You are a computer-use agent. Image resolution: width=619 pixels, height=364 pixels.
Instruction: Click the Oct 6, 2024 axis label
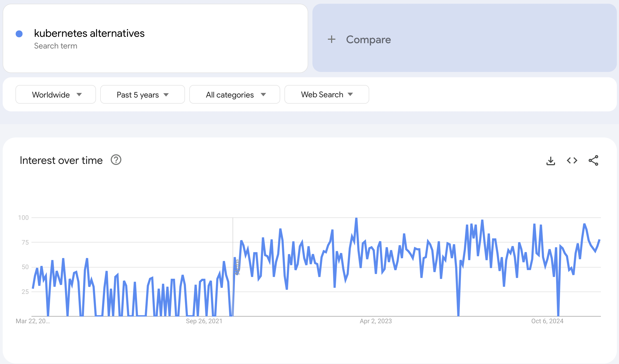[x=547, y=321]
